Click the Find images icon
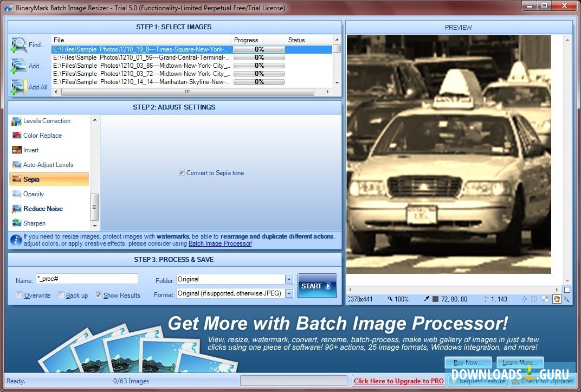Image resolution: width=581 pixels, height=392 pixels. click(x=19, y=45)
